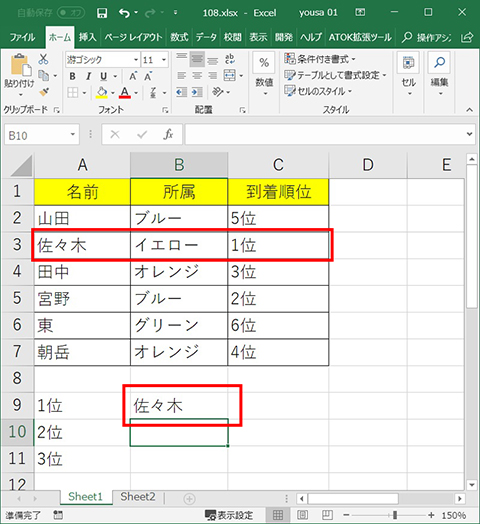Open the Name Box dropdown arrow
The image size is (480, 524).
[x=73, y=134]
